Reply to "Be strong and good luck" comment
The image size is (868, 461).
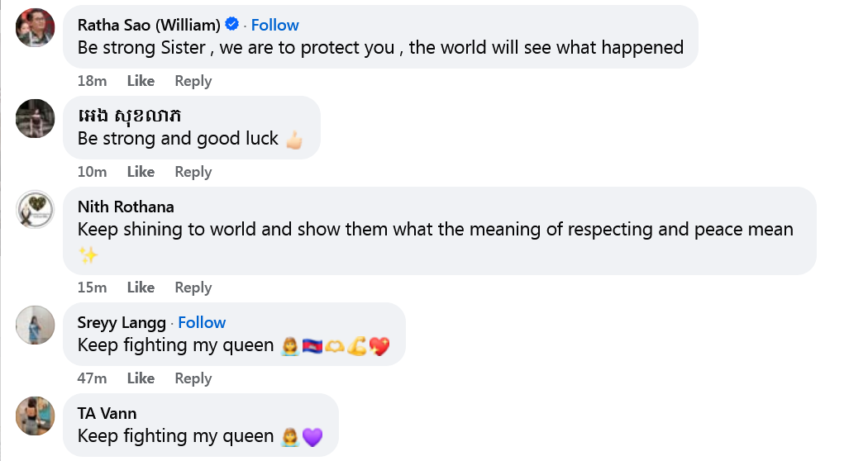tap(193, 172)
